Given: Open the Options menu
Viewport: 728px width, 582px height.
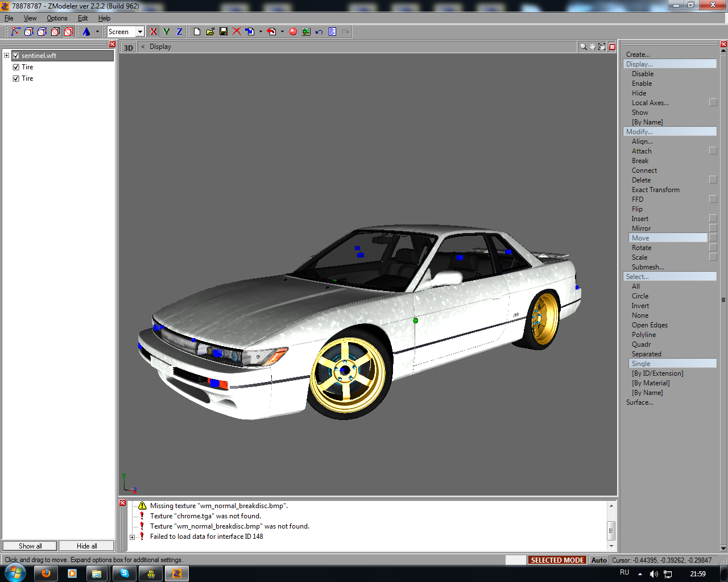Looking at the screenshot, I should click(x=57, y=18).
